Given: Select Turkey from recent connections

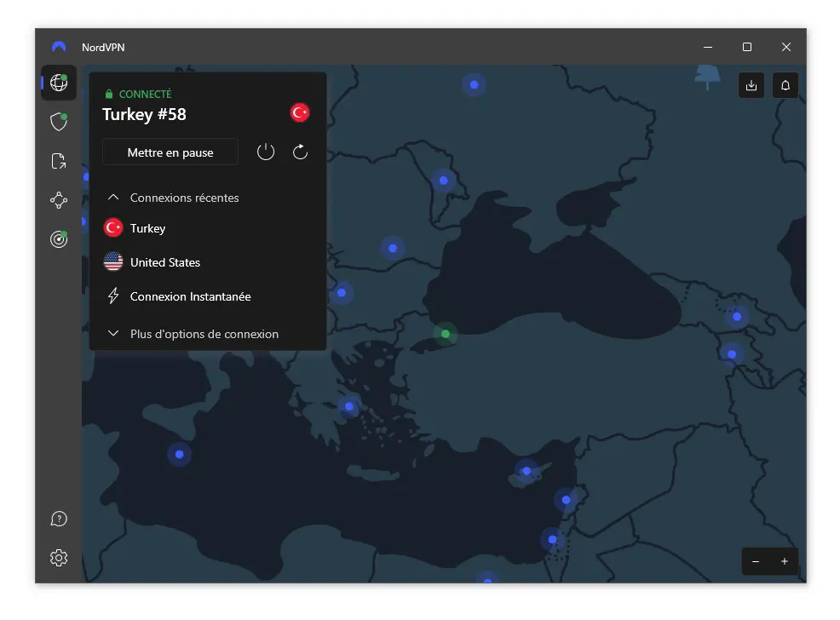Looking at the screenshot, I should pos(208,228).
